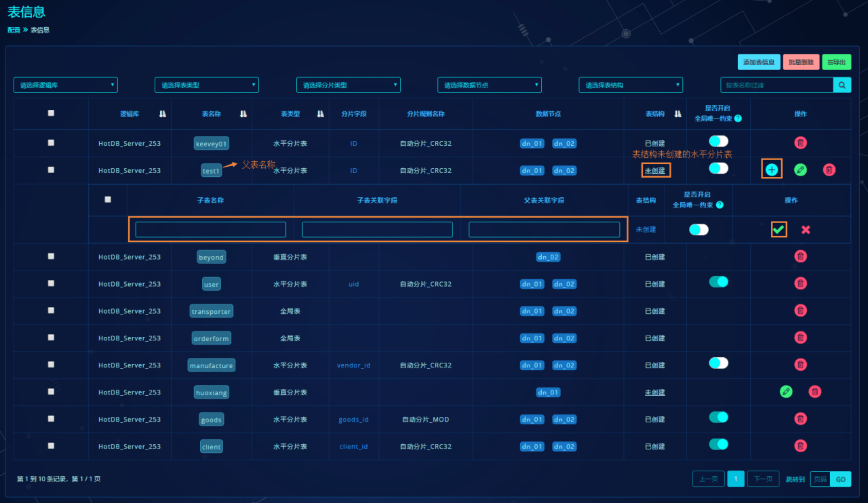The height and width of the screenshot is (503, 868).
Task: Click the 添加表信息 button
Action: [759, 62]
